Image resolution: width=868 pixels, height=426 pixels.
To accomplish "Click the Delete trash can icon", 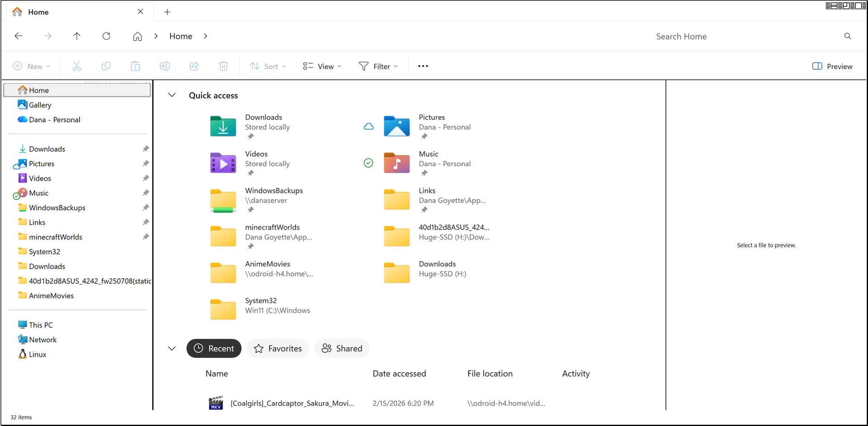I will [223, 66].
